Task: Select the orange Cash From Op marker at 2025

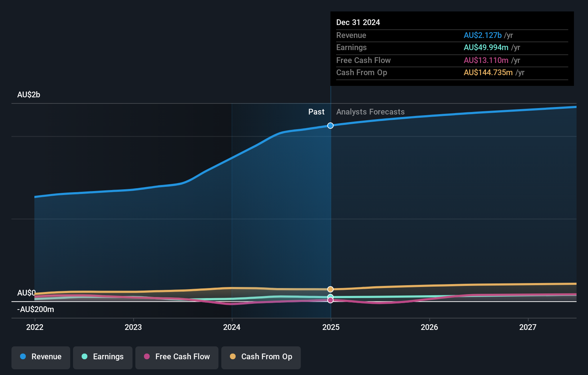Action: (x=330, y=289)
